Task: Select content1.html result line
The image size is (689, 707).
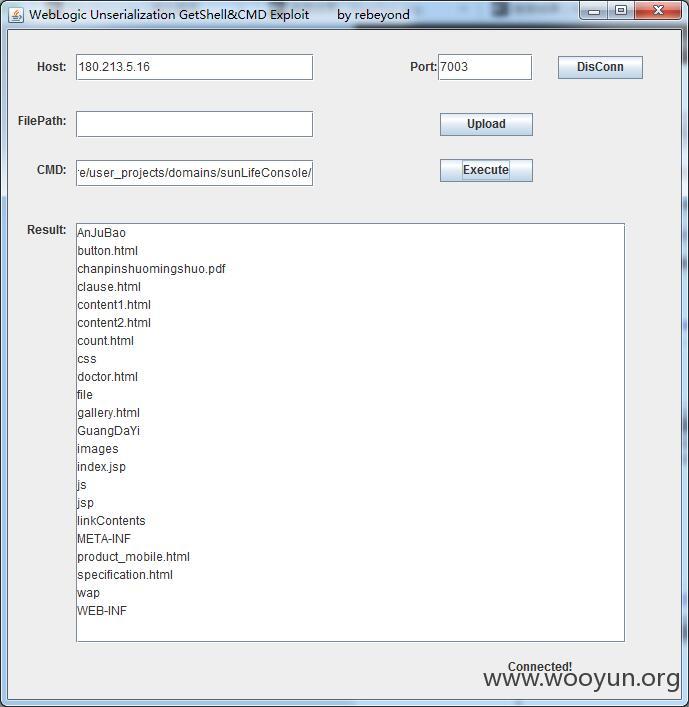Action: coord(114,305)
